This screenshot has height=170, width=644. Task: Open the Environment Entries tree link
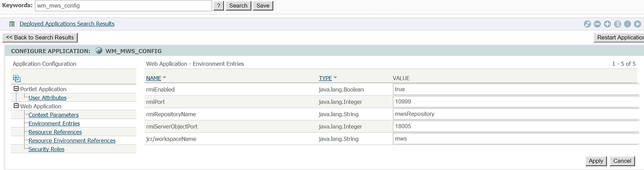pos(54,123)
